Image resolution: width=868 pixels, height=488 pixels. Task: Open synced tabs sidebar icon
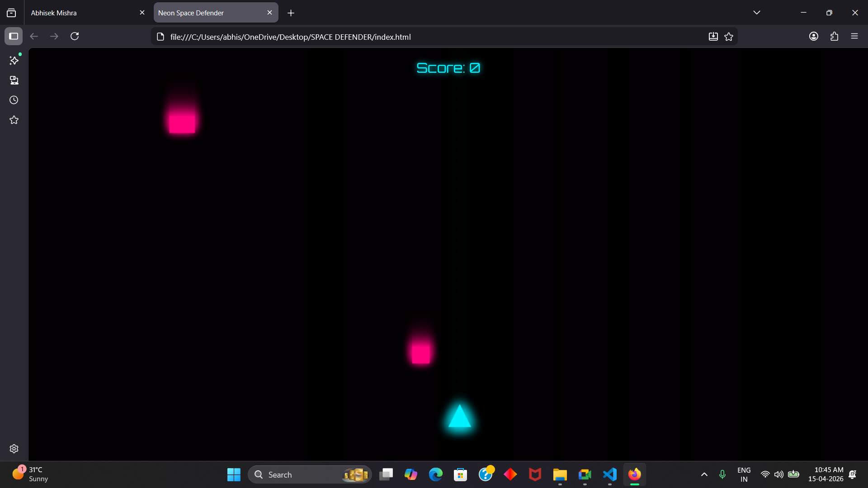click(14, 80)
